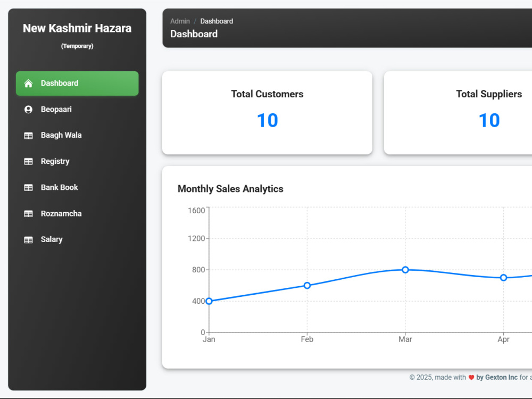
Task: Click the Mar data point on chart
Action: pyautogui.click(x=405, y=270)
